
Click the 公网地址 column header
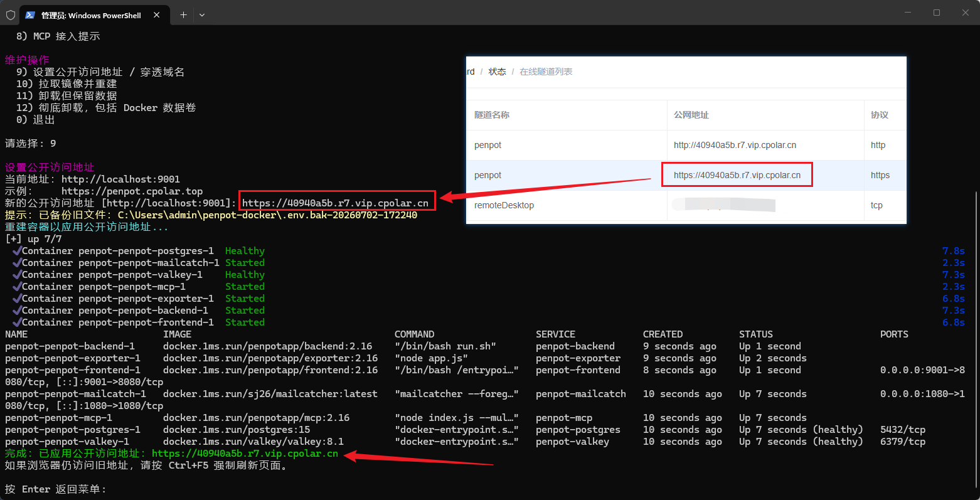point(691,115)
